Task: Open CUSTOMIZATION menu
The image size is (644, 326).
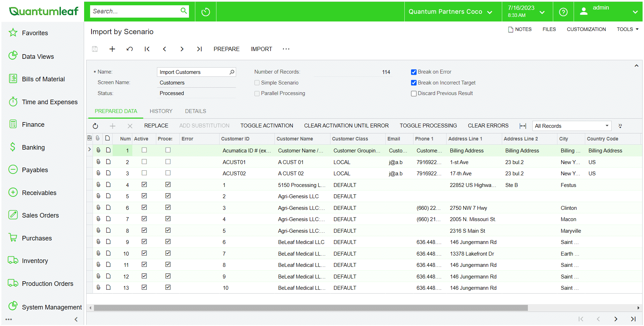Action: pos(586,29)
